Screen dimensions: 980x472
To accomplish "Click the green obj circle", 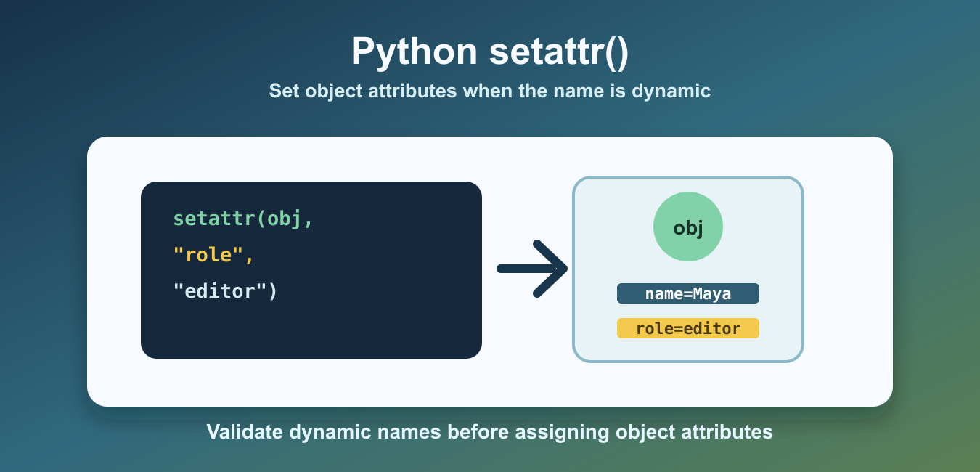I will tap(688, 227).
